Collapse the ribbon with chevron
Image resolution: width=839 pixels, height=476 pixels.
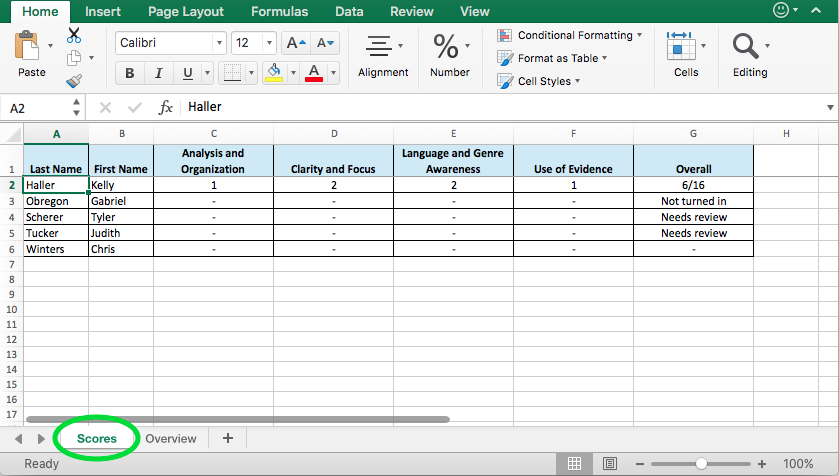(x=816, y=10)
